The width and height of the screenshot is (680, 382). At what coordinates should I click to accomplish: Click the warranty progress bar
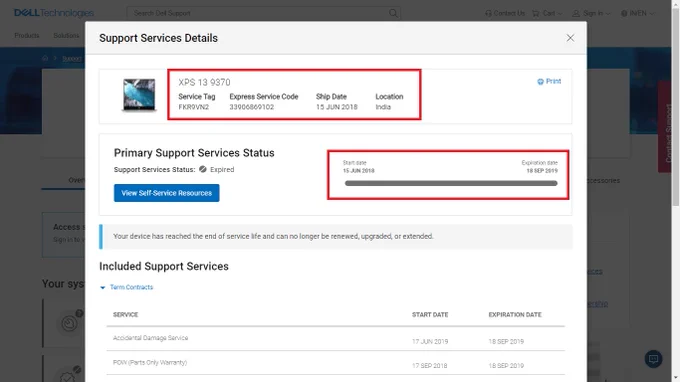(451, 183)
